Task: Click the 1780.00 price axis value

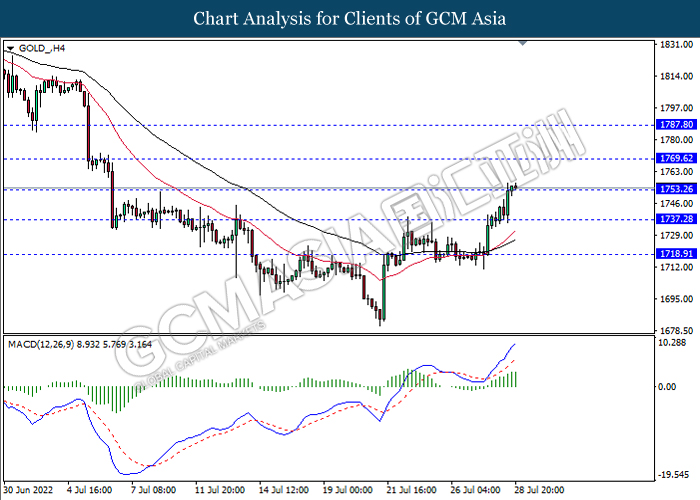Action: [676, 140]
